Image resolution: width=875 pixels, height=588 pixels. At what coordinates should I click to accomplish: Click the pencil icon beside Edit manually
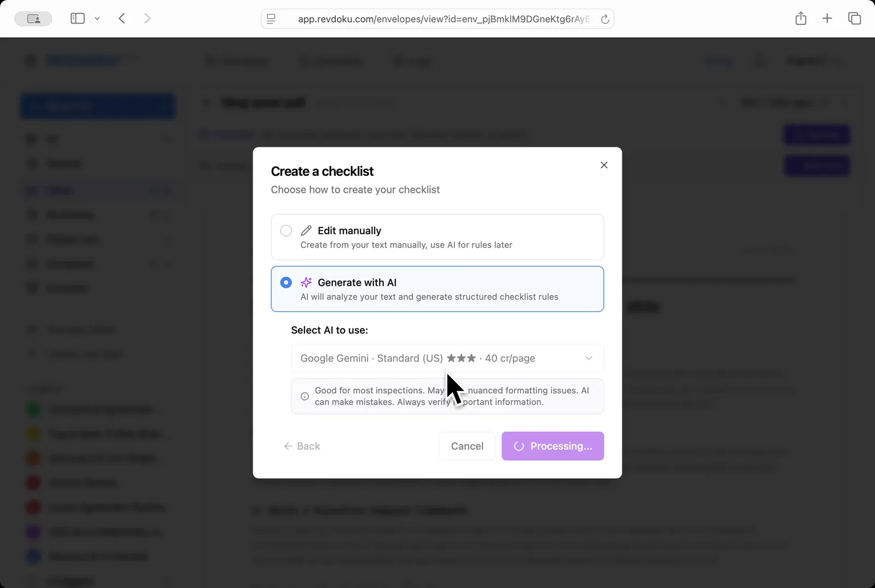tap(306, 230)
